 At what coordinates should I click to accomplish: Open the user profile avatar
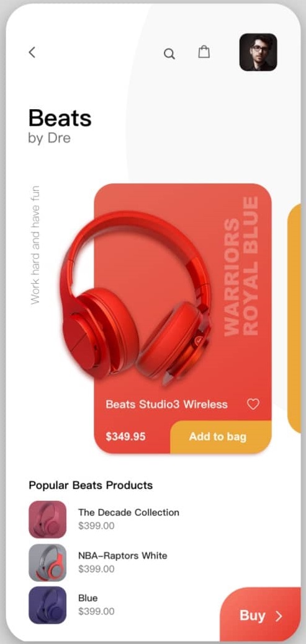tap(258, 52)
